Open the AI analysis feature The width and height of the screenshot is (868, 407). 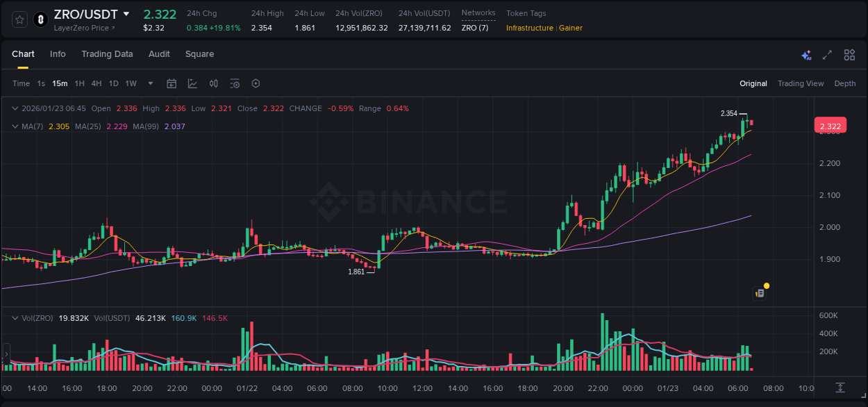pos(806,54)
